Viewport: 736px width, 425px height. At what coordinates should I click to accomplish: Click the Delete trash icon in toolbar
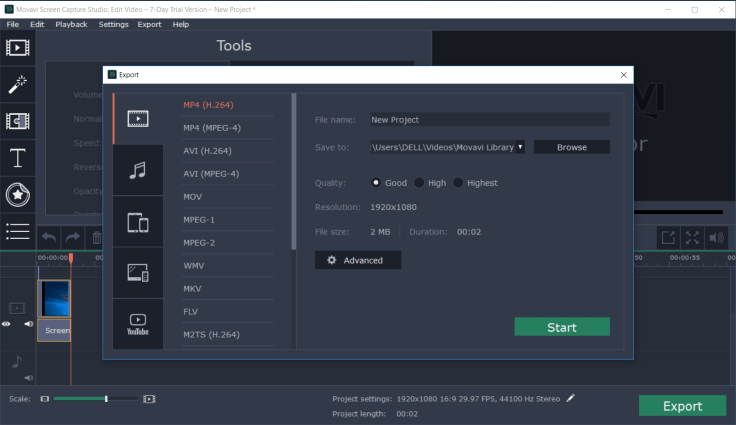tap(97, 238)
